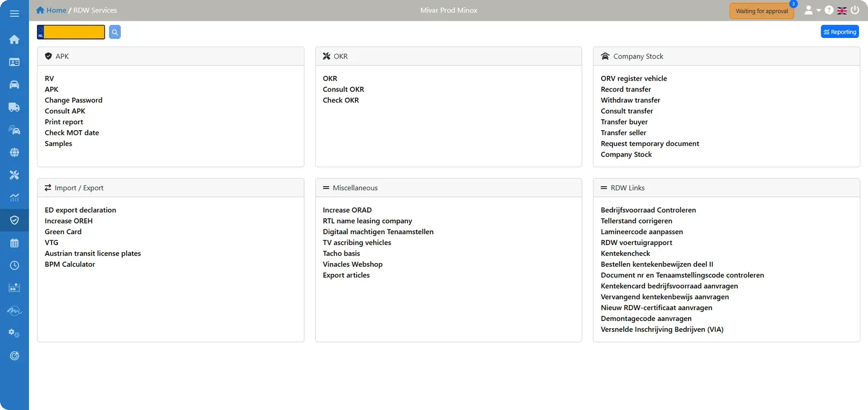Click the clock icon in the sidebar
The height and width of the screenshot is (410, 868).
pyautogui.click(x=14, y=265)
